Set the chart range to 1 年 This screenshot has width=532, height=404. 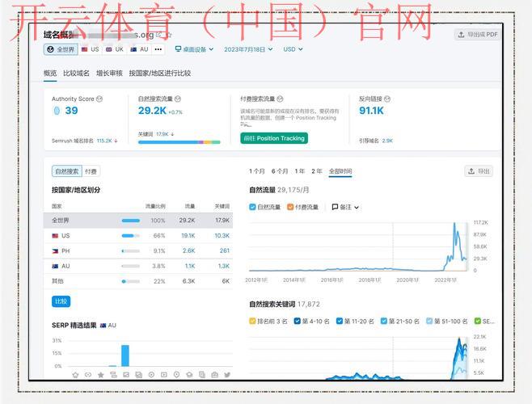point(300,171)
